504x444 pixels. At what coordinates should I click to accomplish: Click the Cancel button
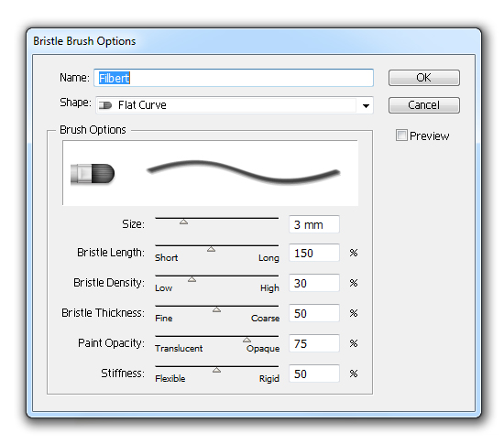click(x=424, y=105)
